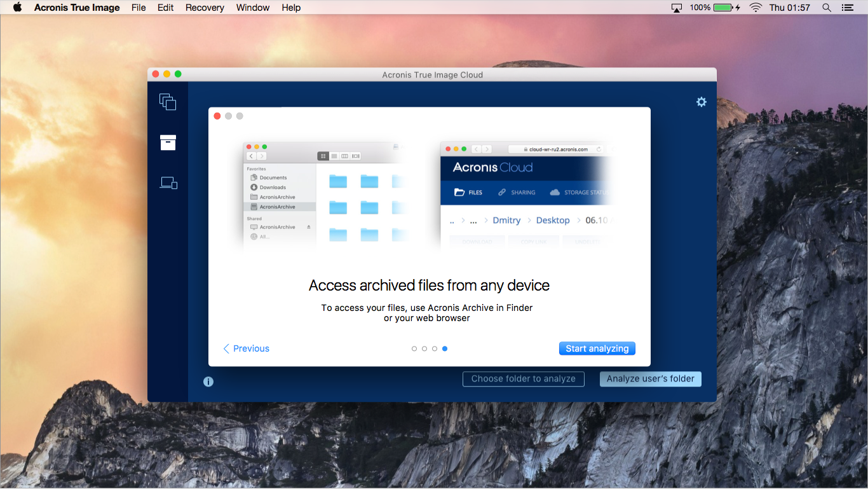Open the Wi-Fi menu bar icon
The image size is (868, 489).
[x=756, y=8]
